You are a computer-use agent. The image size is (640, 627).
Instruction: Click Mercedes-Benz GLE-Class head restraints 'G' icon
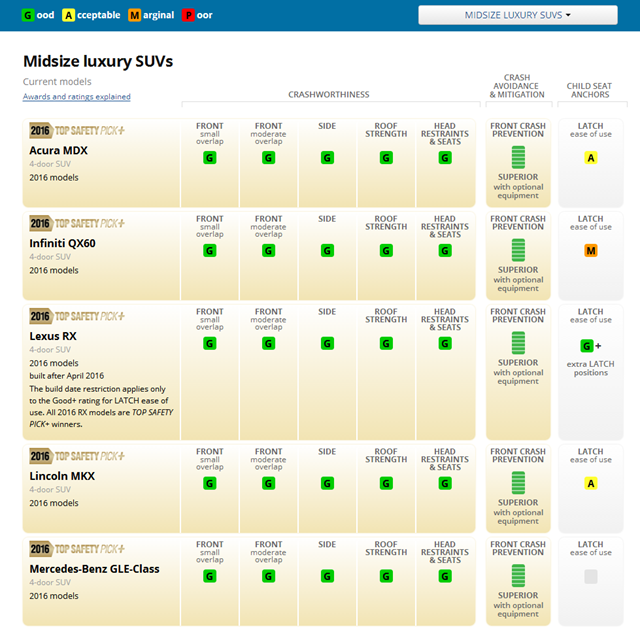444,576
